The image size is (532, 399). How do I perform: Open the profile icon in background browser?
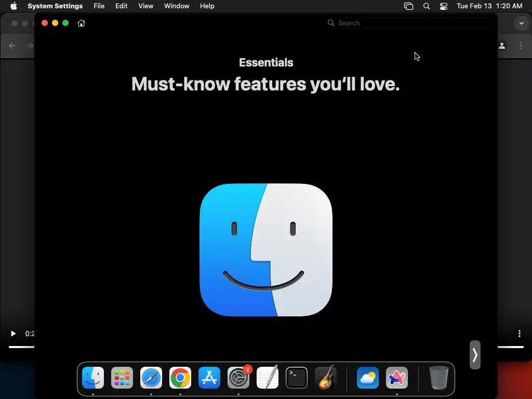click(x=502, y=46)
